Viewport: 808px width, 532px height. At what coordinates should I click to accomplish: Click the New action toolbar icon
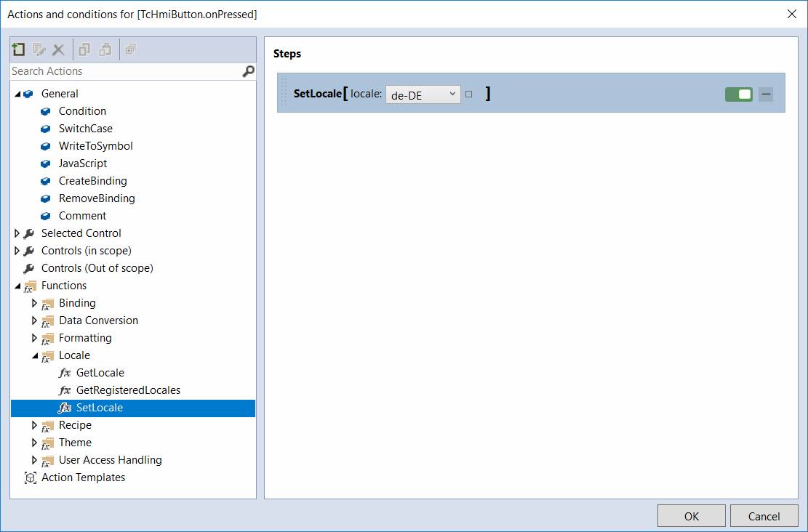coord(19,49)
